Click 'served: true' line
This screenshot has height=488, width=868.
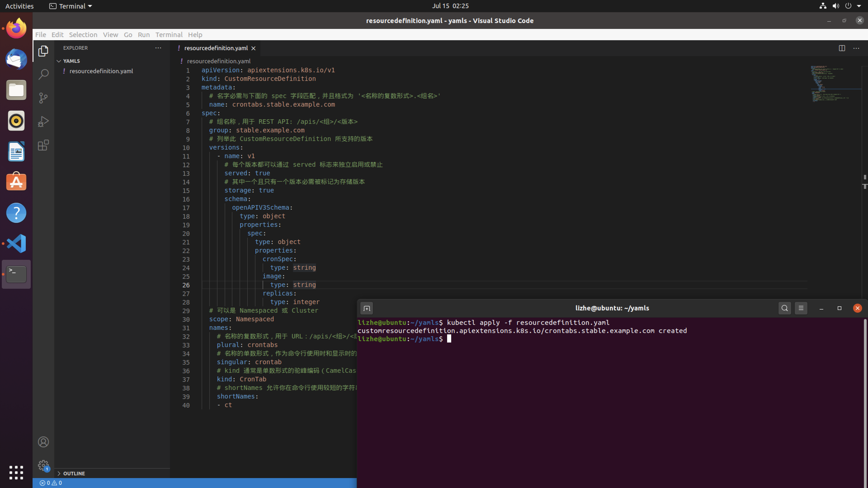247,173
